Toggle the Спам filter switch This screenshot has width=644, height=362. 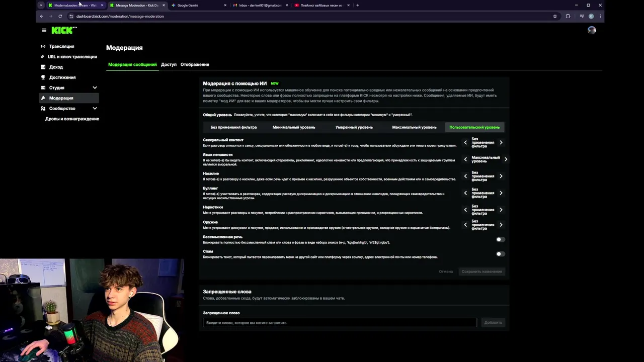500,254
